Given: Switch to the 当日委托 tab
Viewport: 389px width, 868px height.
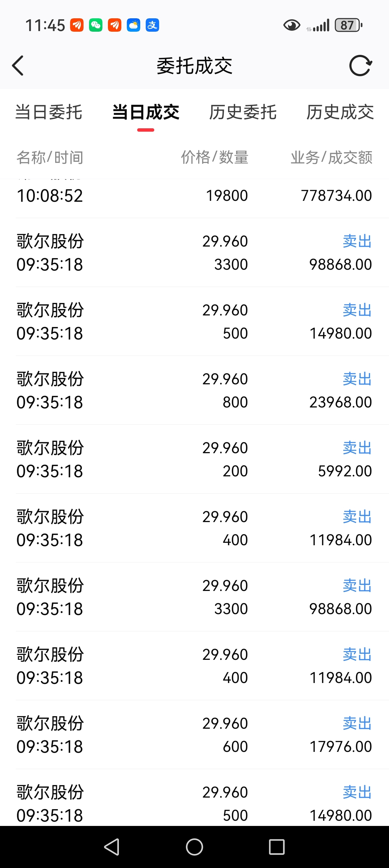Looking at the screenshot, I should 49,112.
